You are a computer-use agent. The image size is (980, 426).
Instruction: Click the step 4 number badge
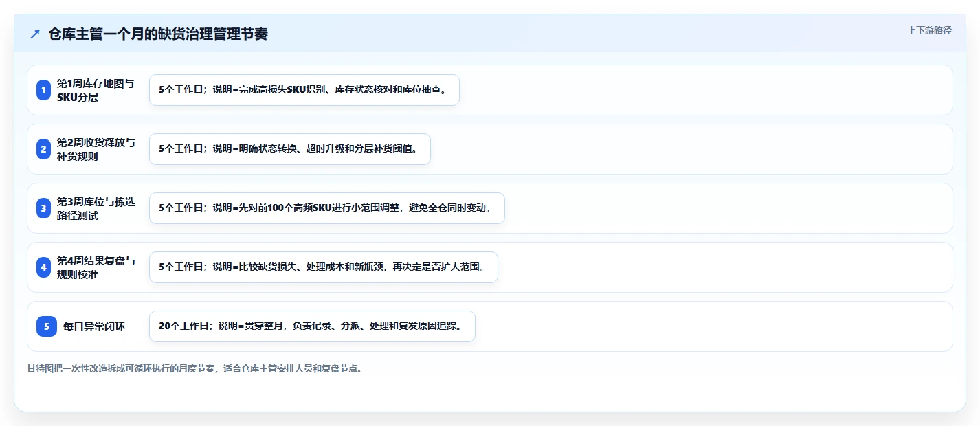pyautogui.click(x=44, y=267)
